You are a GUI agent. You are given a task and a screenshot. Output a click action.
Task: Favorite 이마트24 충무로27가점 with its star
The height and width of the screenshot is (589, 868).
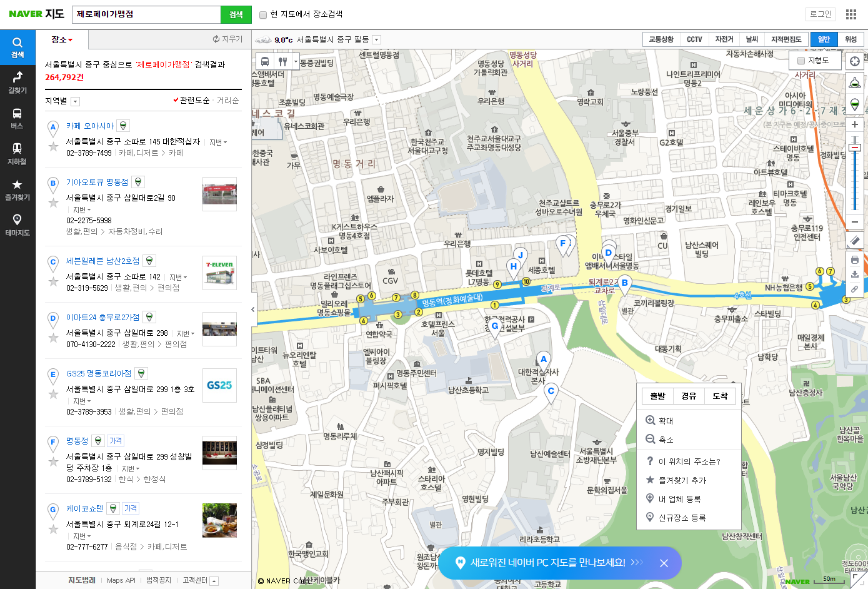pos(54,338)
